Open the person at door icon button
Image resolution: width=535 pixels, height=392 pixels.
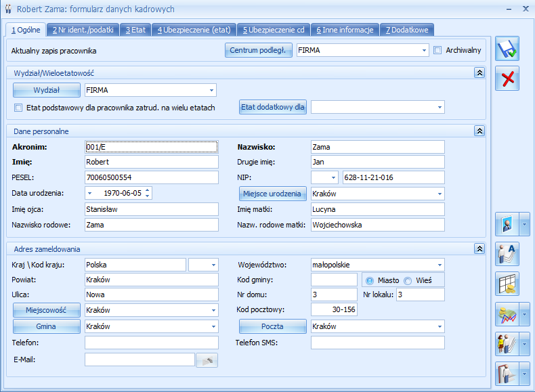coord(507,374)
